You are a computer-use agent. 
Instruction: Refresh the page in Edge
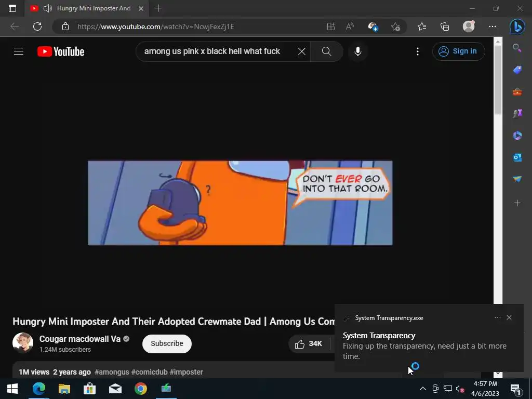pos(37,26)
